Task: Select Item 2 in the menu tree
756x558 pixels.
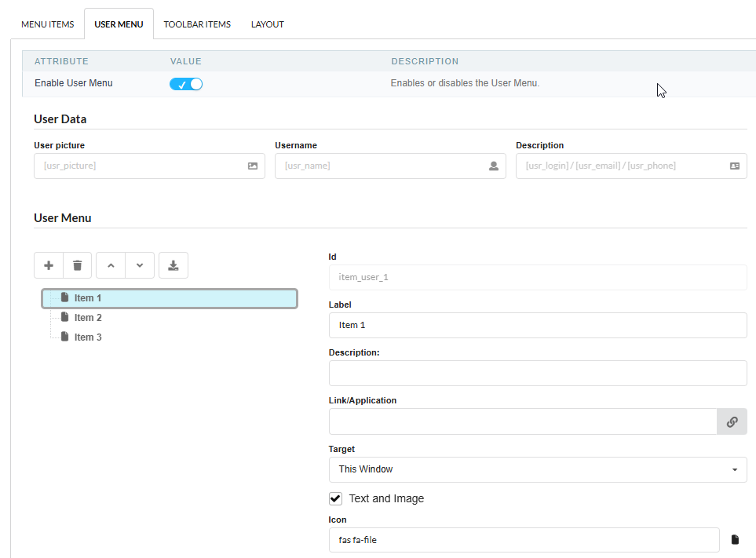Action: pos(89,317)
